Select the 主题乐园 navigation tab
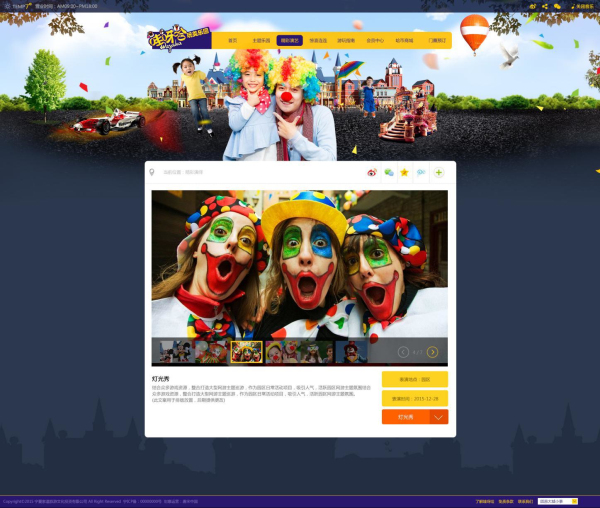This screenshot has width=600, height=508. point(261,41)
